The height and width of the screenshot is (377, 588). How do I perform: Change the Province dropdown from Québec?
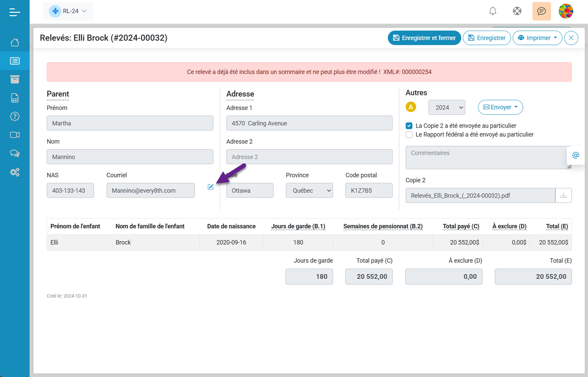click(x=309, y=190)
